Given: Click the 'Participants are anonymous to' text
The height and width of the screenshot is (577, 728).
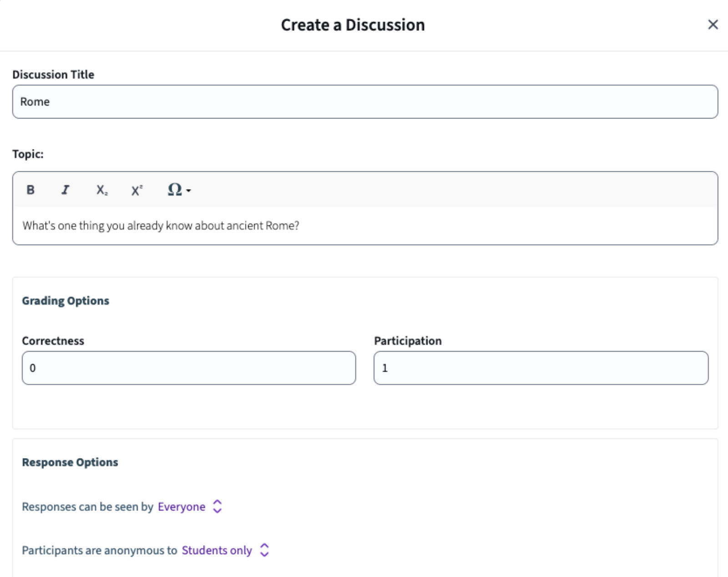Looking at the screenshot, I should [x=100, y=551].
